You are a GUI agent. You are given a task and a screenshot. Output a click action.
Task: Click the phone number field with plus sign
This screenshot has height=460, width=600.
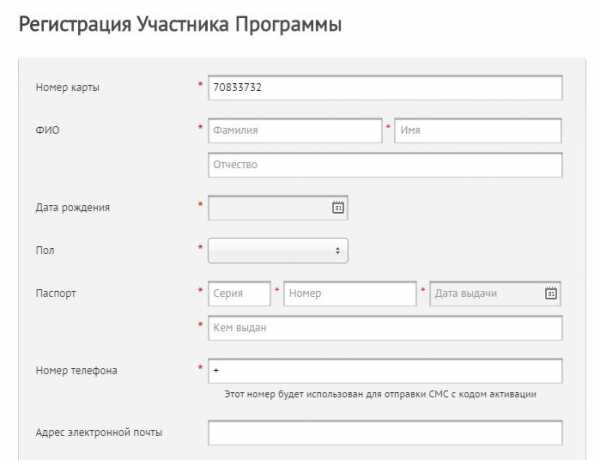[x=385, y=371]
